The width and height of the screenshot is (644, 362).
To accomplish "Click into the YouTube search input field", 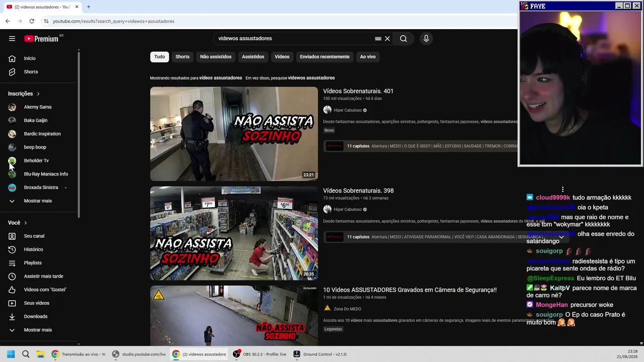I will point(294,39).
